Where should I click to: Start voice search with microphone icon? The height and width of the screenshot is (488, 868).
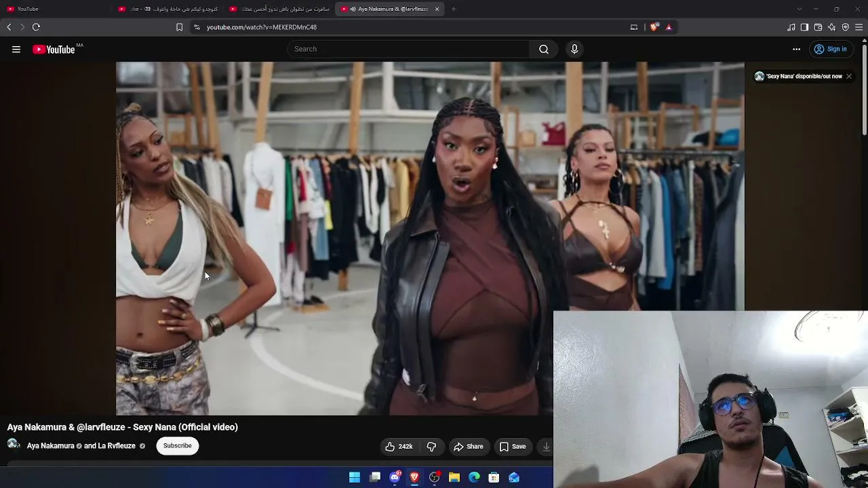574,49
